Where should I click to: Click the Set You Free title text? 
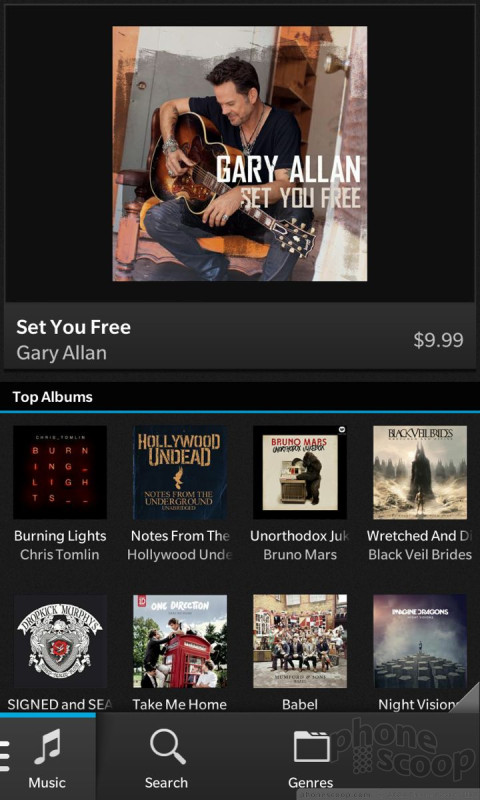(x=73, y=327)
